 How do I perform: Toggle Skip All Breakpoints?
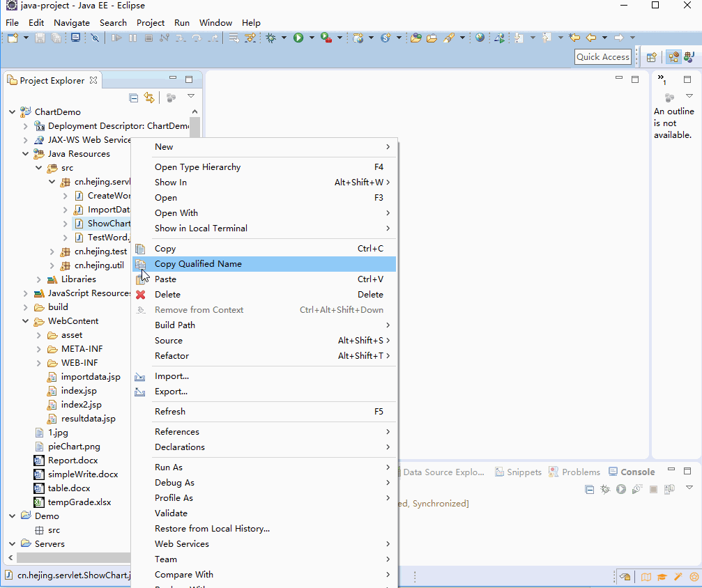(95, 38)
